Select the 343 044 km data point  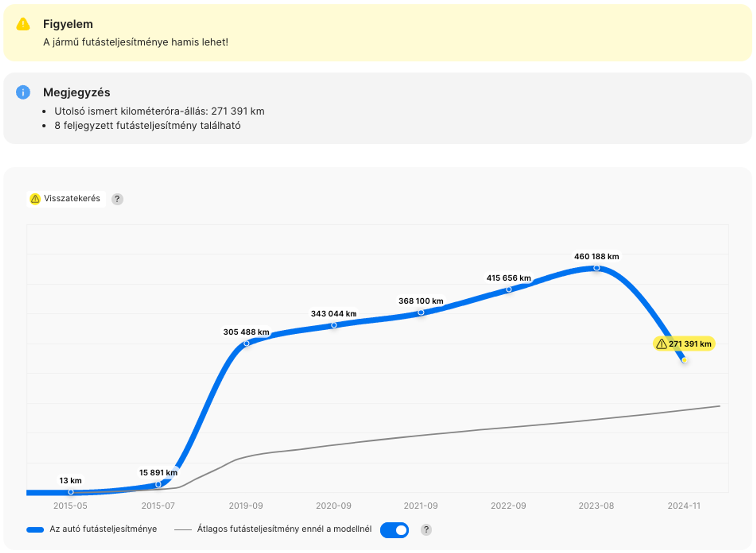click(x=334, y=325)
